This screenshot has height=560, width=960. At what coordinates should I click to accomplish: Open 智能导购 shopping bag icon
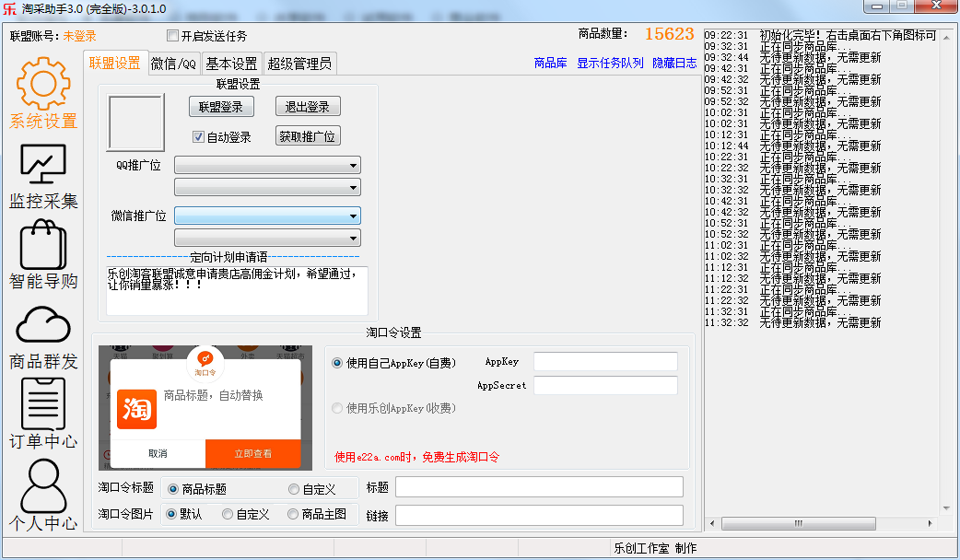[43, 245]
